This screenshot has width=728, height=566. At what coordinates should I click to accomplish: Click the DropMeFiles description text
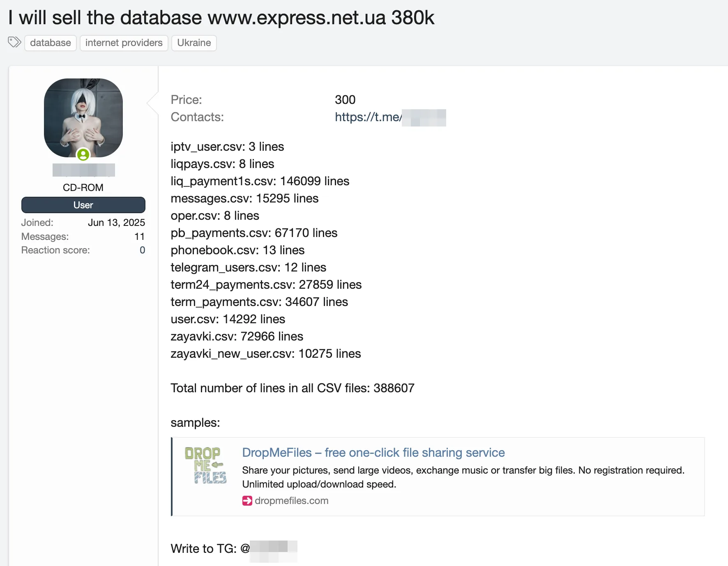coord(463,477)
